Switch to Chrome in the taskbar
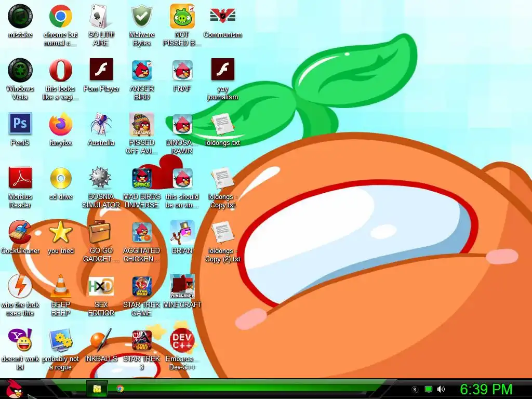Screen dimensions: 532x399 [120, 389]
